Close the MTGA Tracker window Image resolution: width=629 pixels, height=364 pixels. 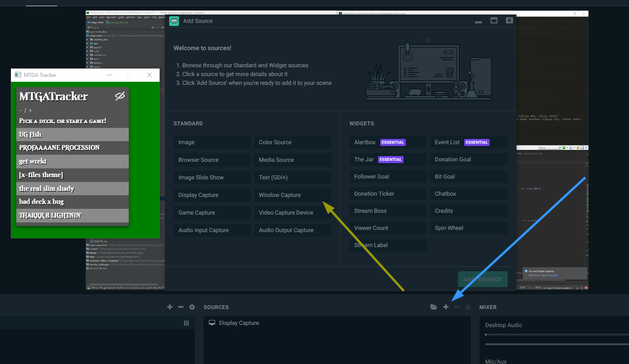149,75
